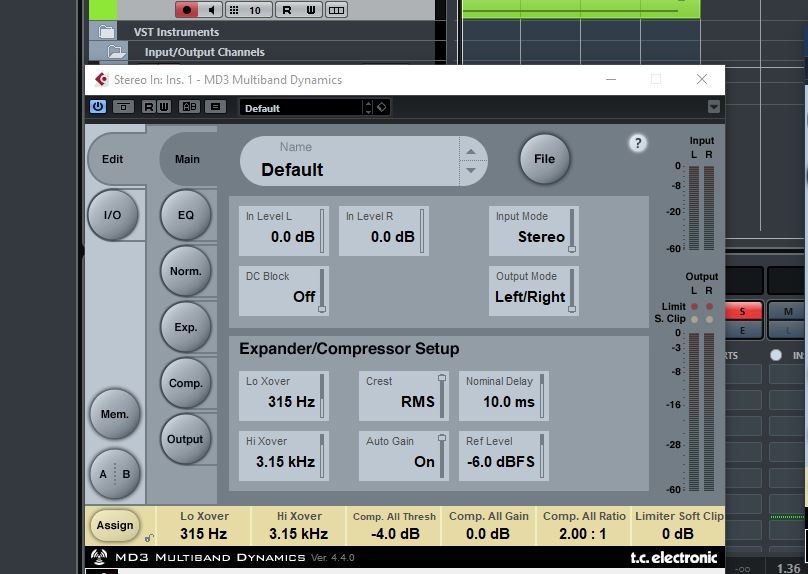
Task: Click the plugin bypass button
Action: pos(123,107)
